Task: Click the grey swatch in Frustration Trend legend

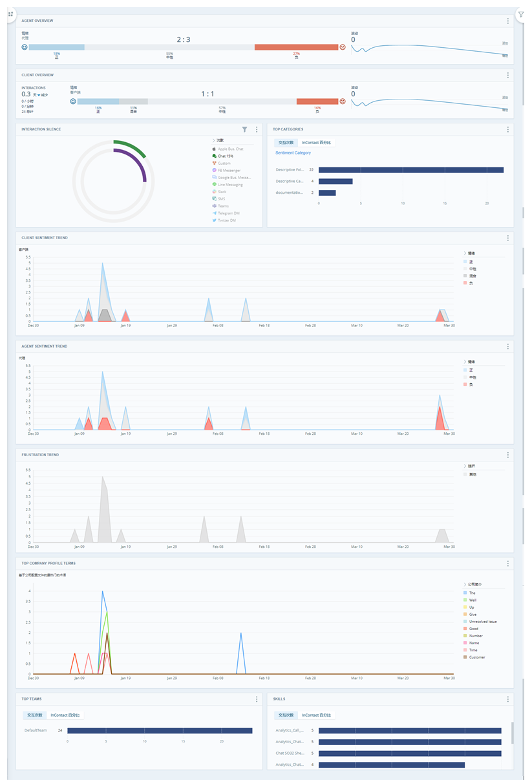Action: (x=465, y=474)
